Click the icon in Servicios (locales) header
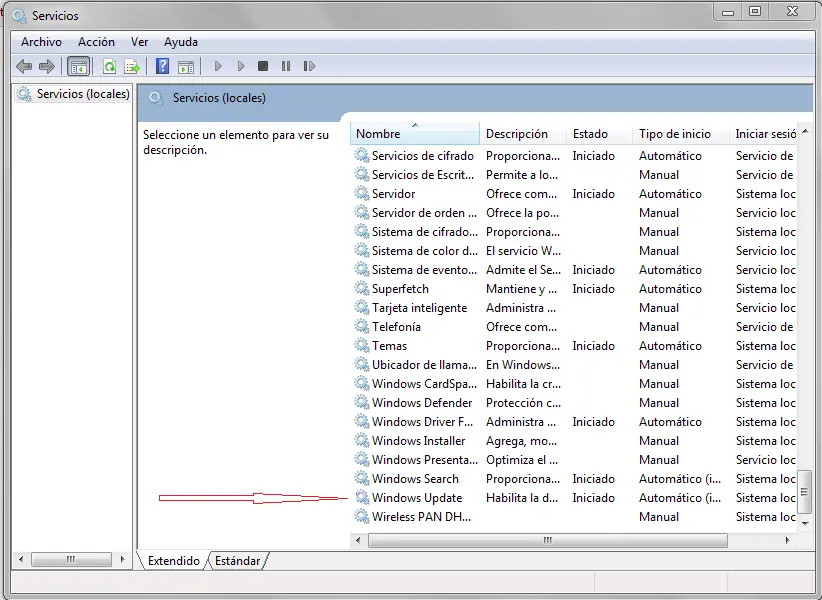The image size is (822, 600). [x=156, y=98]
